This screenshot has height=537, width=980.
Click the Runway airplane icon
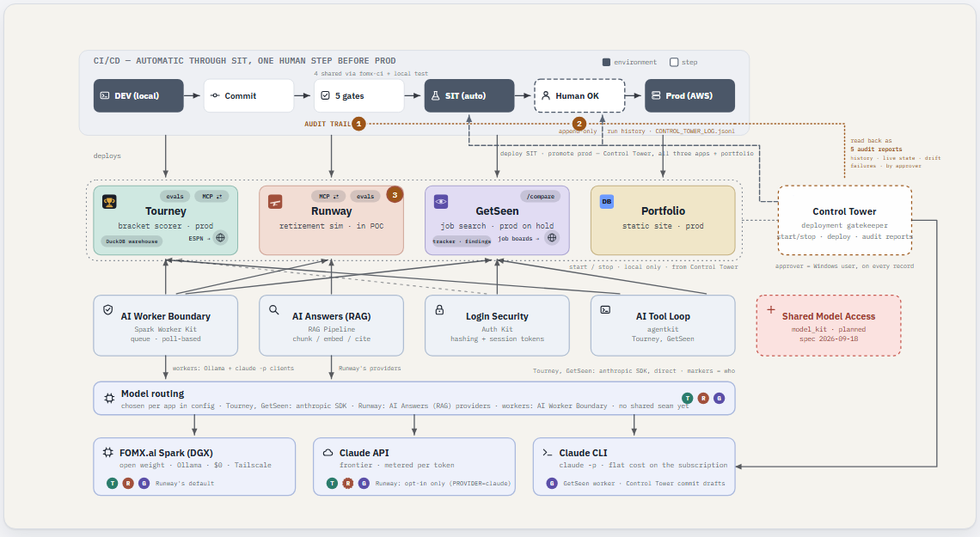[x=275, y=202]
